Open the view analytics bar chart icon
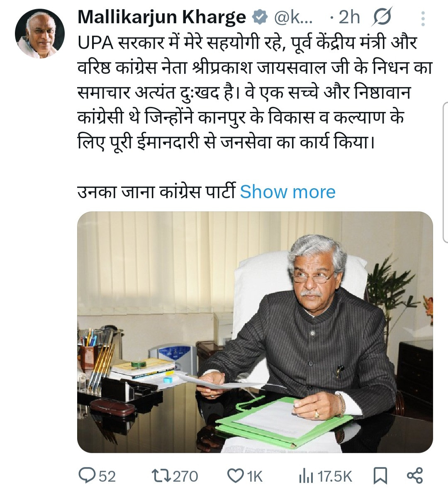Viewport: 448px width, 495px height. pyautogui.click(x=306, y=476)
